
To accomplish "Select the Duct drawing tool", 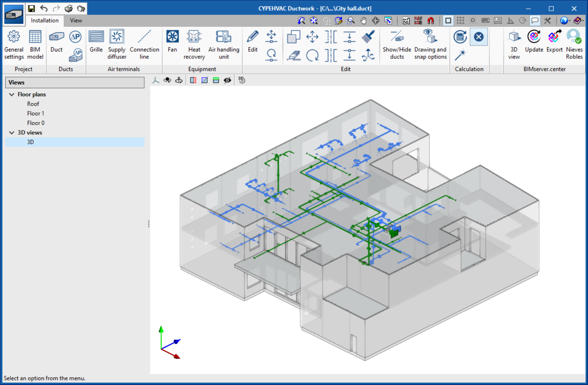I will (56, 44).
